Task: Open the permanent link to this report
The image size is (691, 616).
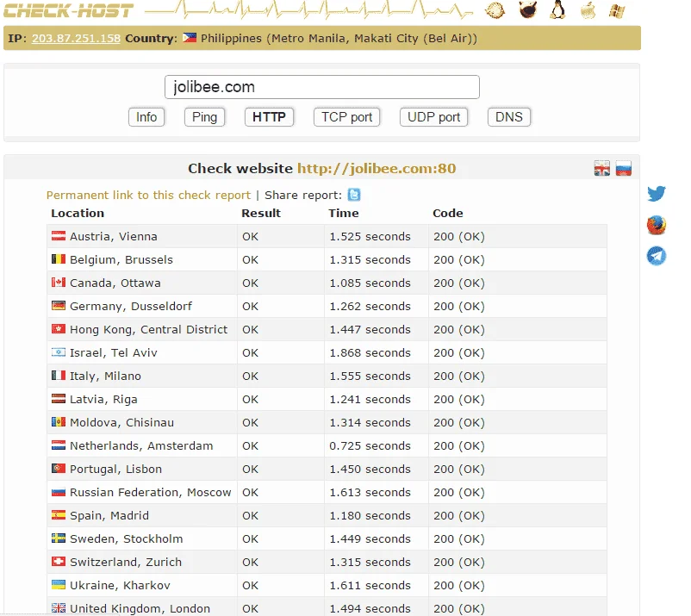Action: click(x=148, y=195)
